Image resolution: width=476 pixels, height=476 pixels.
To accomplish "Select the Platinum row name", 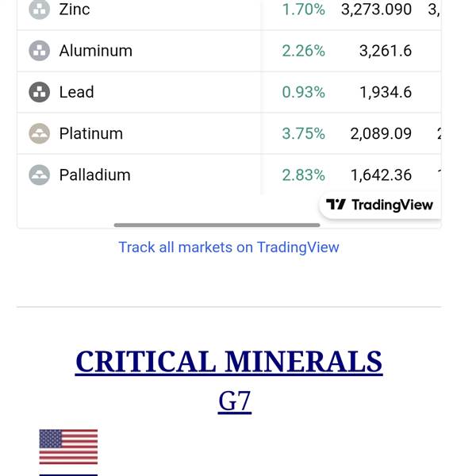I will coord(90,133).
